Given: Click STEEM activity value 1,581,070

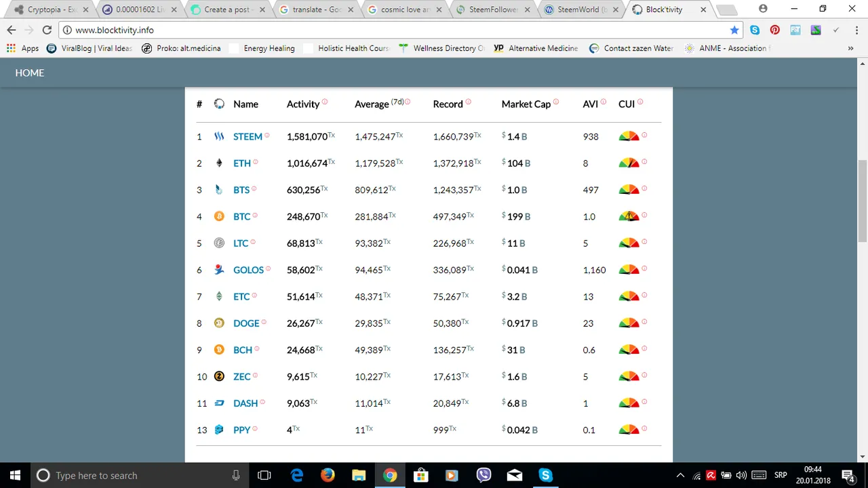Looking at the screenshot, I should [307, 137].
